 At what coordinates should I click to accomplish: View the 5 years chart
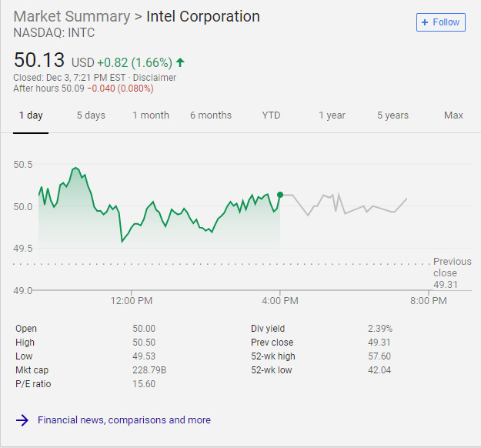pyautogui.click(x=392, y=115)
